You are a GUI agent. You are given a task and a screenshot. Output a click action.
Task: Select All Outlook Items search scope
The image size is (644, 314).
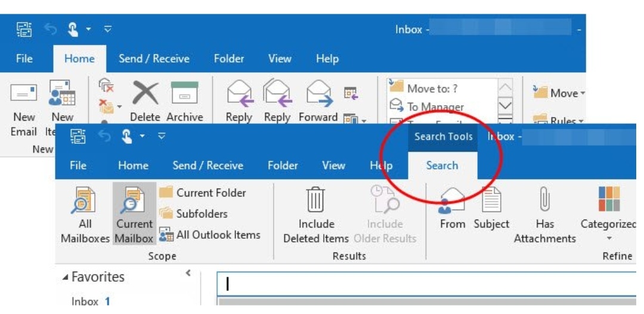pos(210,235)
